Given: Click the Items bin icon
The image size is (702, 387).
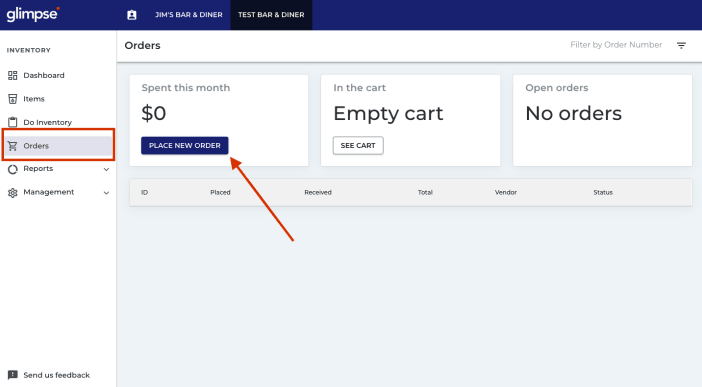Looking at the screenshot, I should (13, 99).
